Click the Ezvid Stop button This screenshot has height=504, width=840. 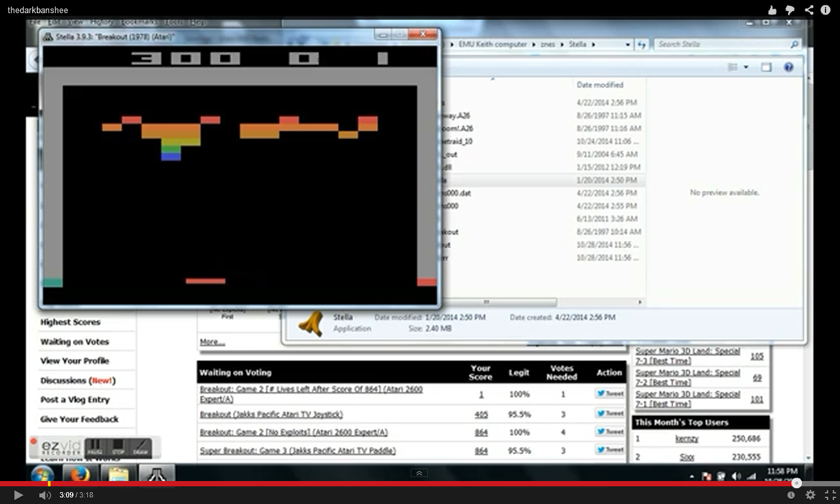click(x=118, y=448)
